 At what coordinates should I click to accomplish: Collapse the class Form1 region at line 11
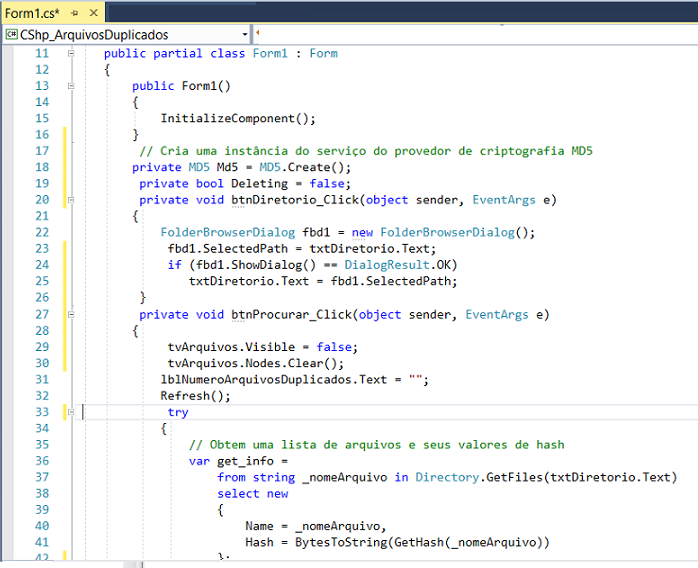(x=71, y=53)
